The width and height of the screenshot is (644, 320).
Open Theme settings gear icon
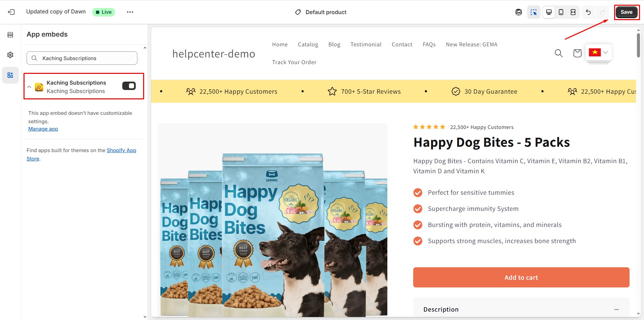point(10,55)
